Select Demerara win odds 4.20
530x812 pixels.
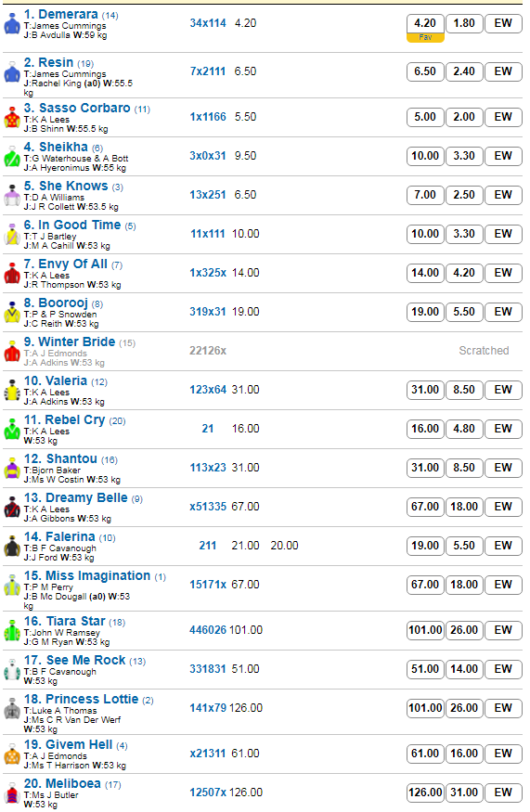point(425,23)
